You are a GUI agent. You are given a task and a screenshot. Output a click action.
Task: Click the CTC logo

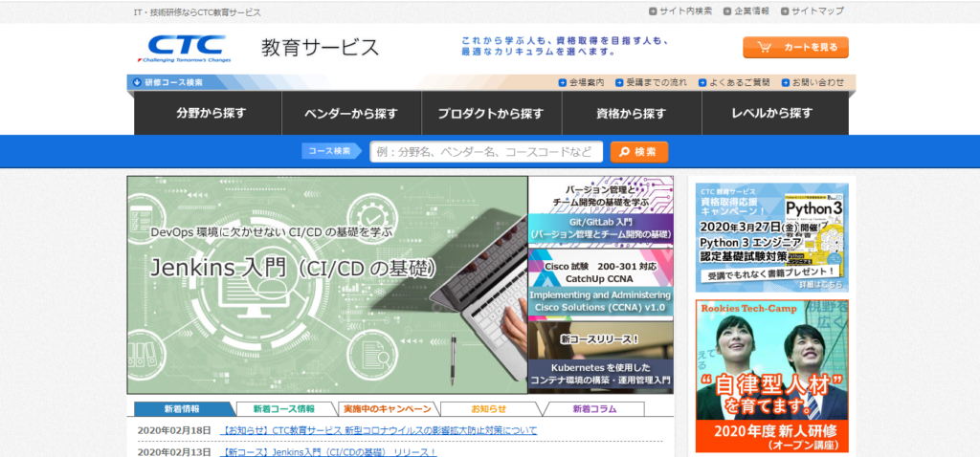184,48
